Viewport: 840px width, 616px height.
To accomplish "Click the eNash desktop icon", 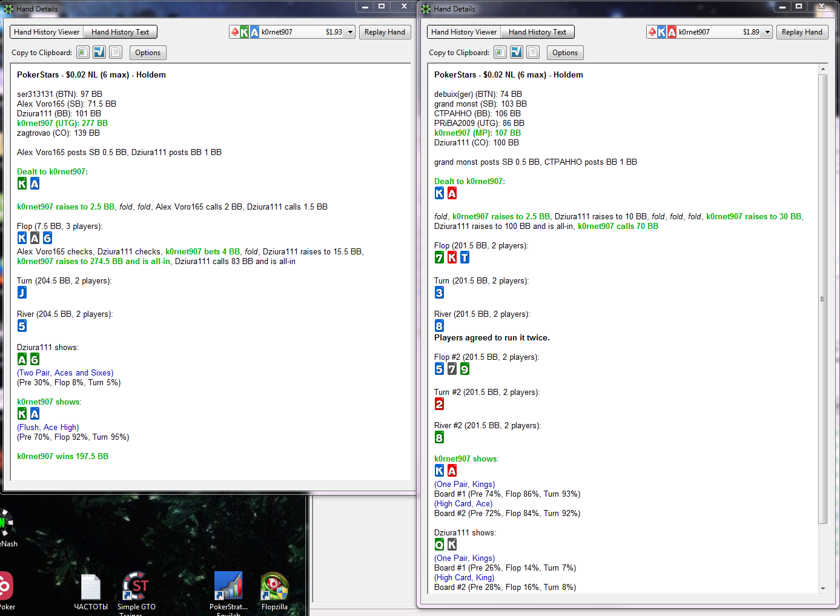I will point(7,528).
